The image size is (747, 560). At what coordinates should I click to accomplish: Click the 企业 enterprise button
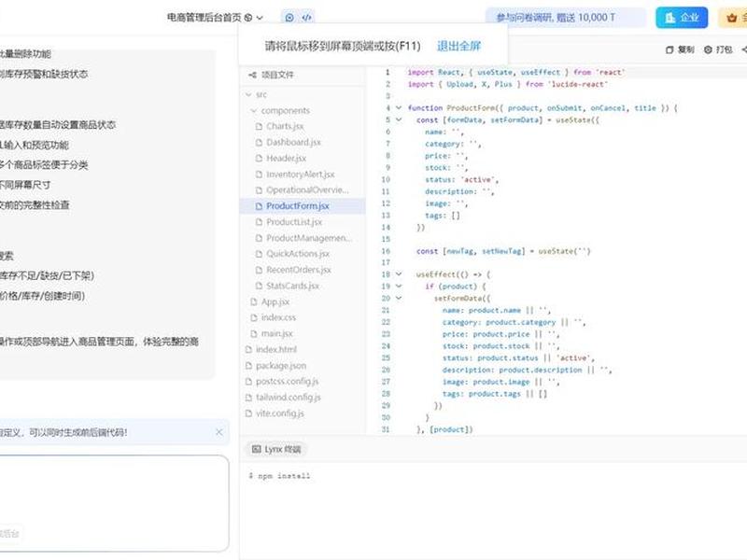[682, 18]
